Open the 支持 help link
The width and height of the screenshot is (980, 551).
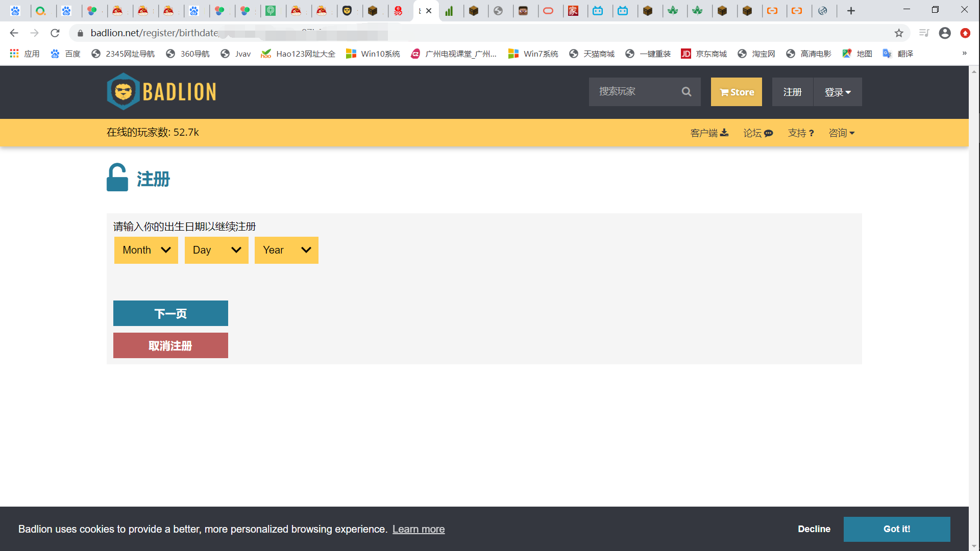801,133
